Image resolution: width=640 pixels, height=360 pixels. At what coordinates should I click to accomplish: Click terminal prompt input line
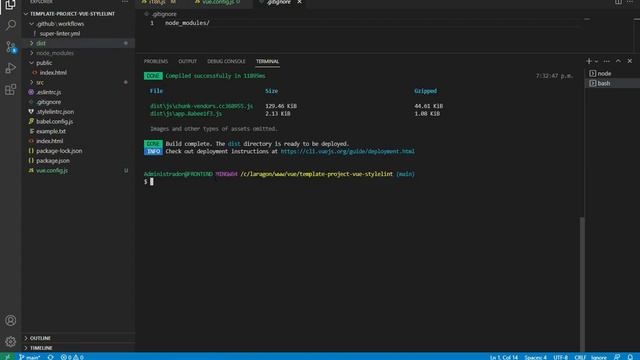361,182
